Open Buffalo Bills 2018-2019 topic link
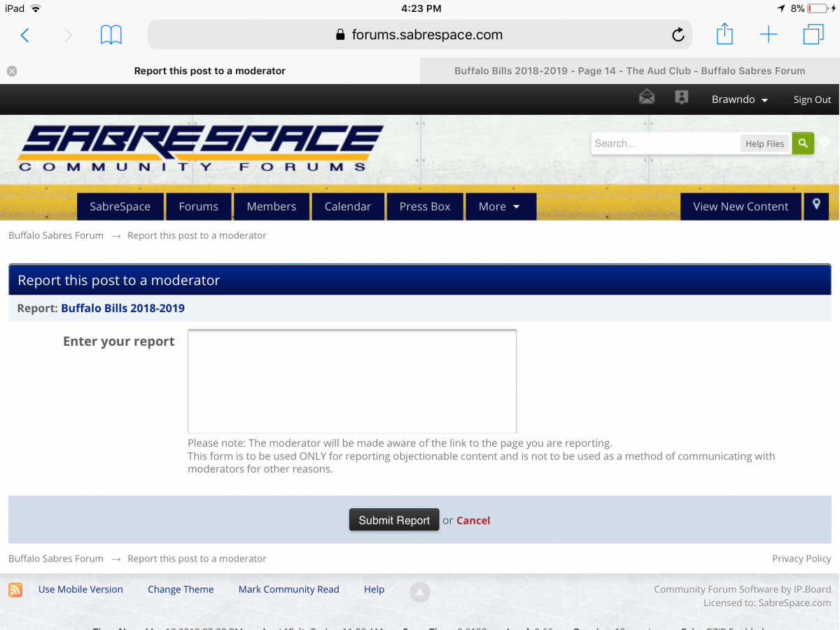This screenshot has width=840, height=630. (123, 308)
